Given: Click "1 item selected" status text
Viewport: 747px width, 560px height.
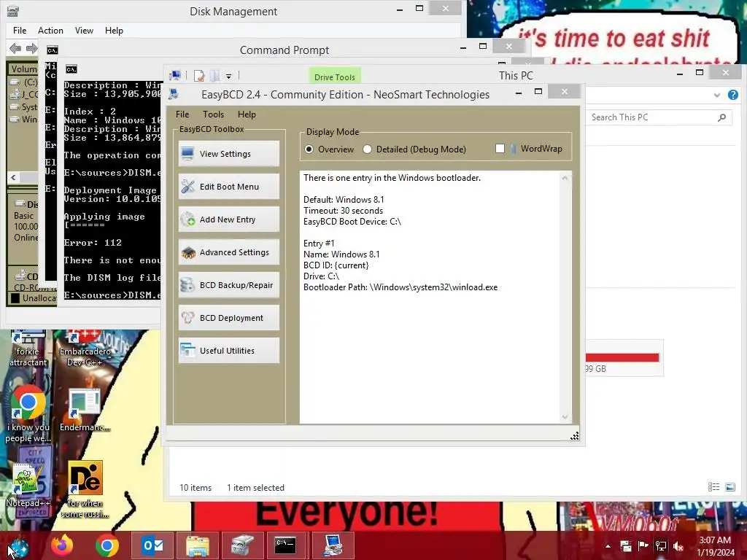Looking at the screenshot, I should tap(255, 488).
